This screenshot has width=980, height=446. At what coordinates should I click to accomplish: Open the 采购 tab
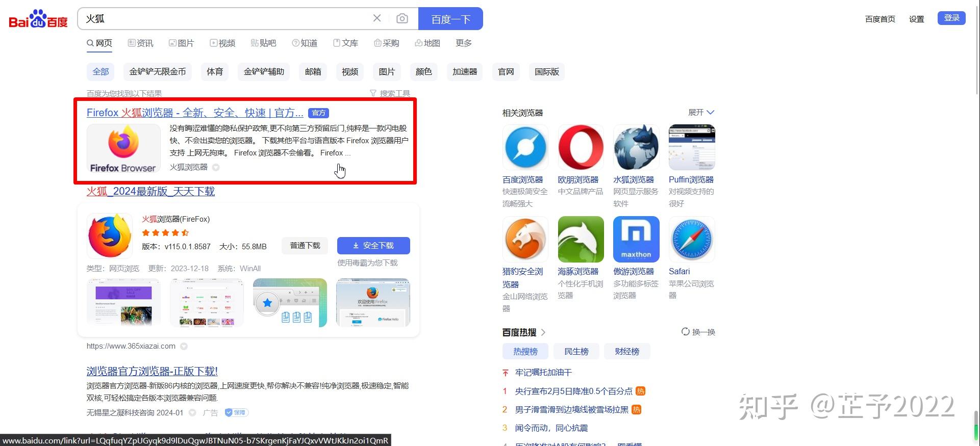point(386,43)
